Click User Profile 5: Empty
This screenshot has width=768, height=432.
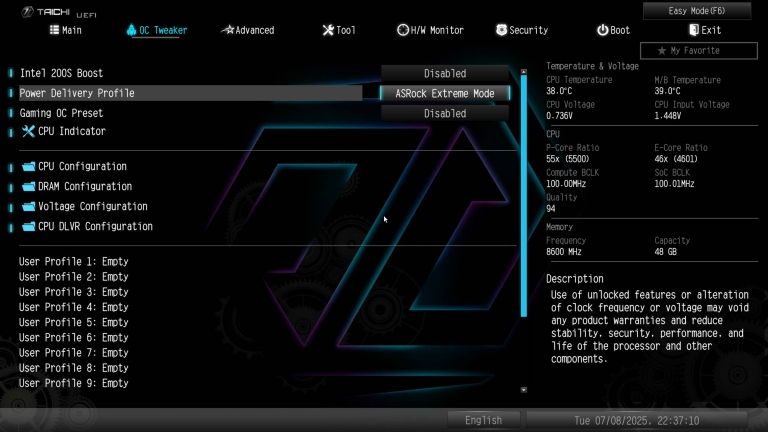click(73, 322)
